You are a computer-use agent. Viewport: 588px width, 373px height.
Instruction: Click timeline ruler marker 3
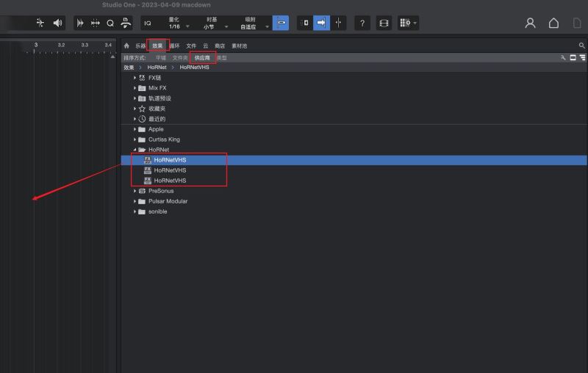tap(35, 45)
